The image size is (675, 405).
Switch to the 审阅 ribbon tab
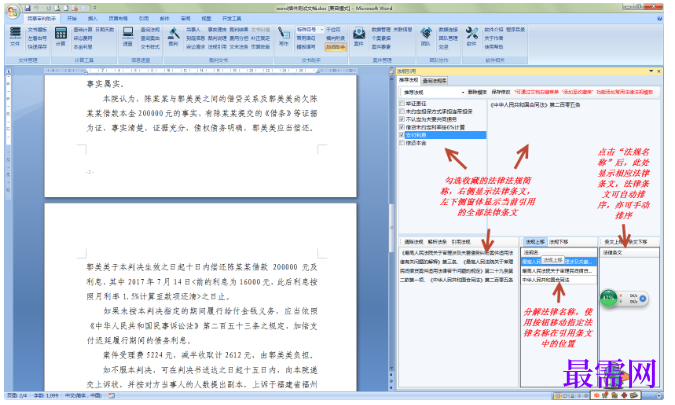186,19
